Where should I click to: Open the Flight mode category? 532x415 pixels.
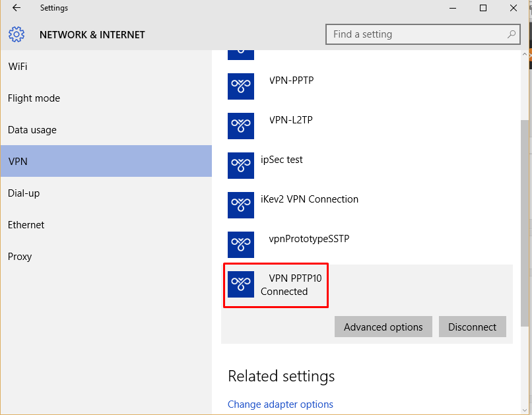[106, 98]
